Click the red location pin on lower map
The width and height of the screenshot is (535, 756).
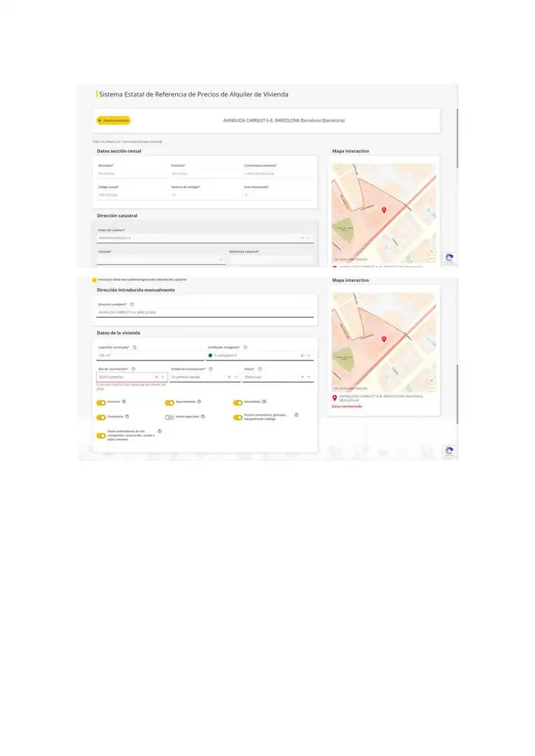pyautogui.click(x=384, y=339)
